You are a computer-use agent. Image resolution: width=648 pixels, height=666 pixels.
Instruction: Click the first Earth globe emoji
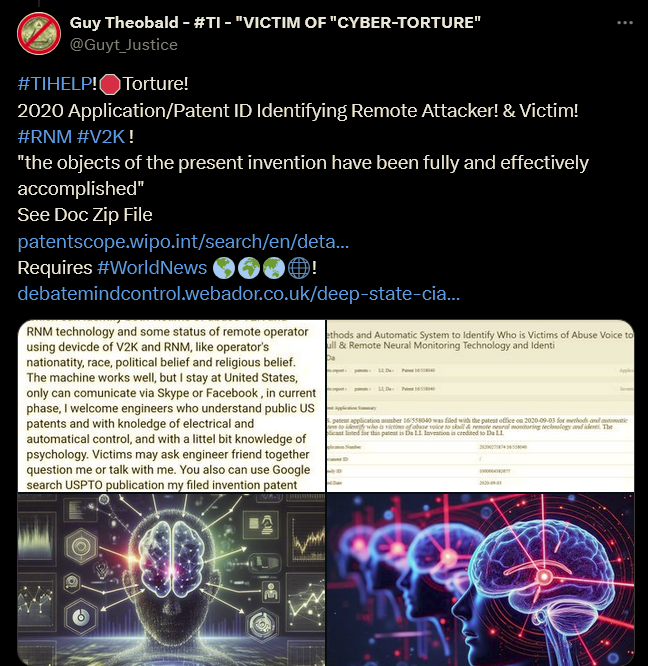pos(223,268)
